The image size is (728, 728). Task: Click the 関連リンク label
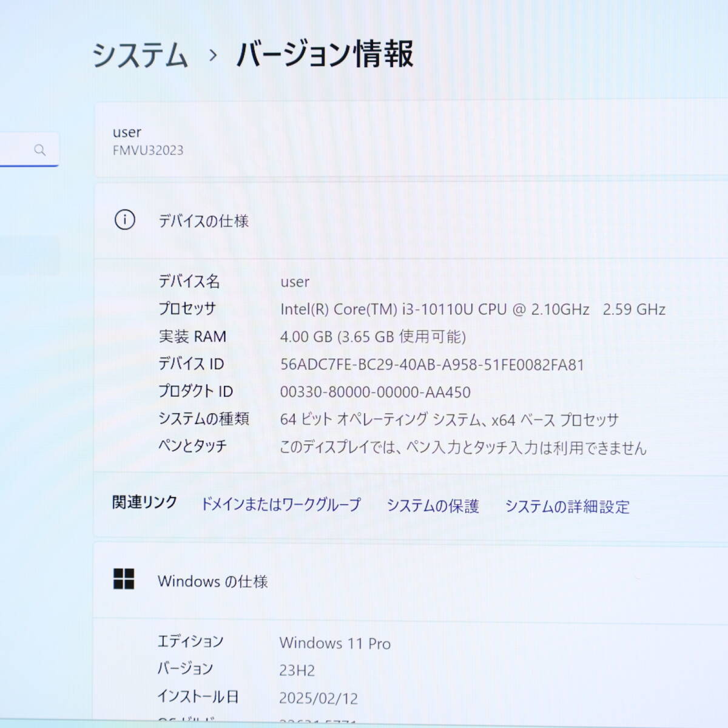click(x=144, y=502)
